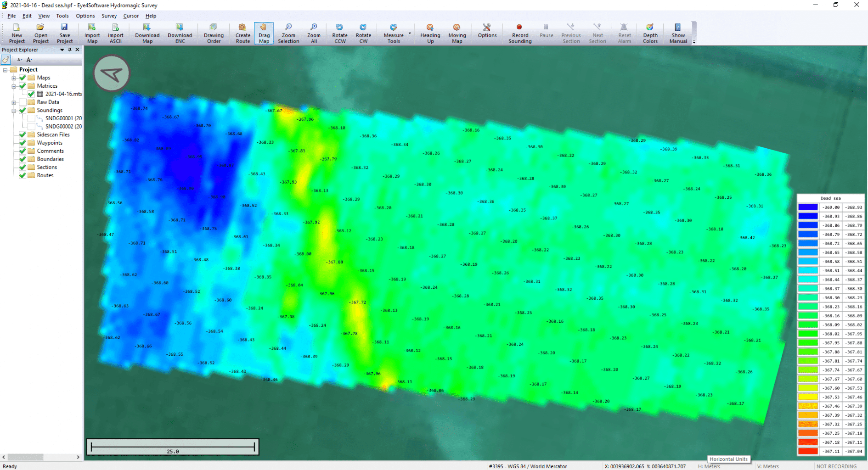
Task: Toggle the Soundings folder checkbox
Action: [x=23, y=110]
